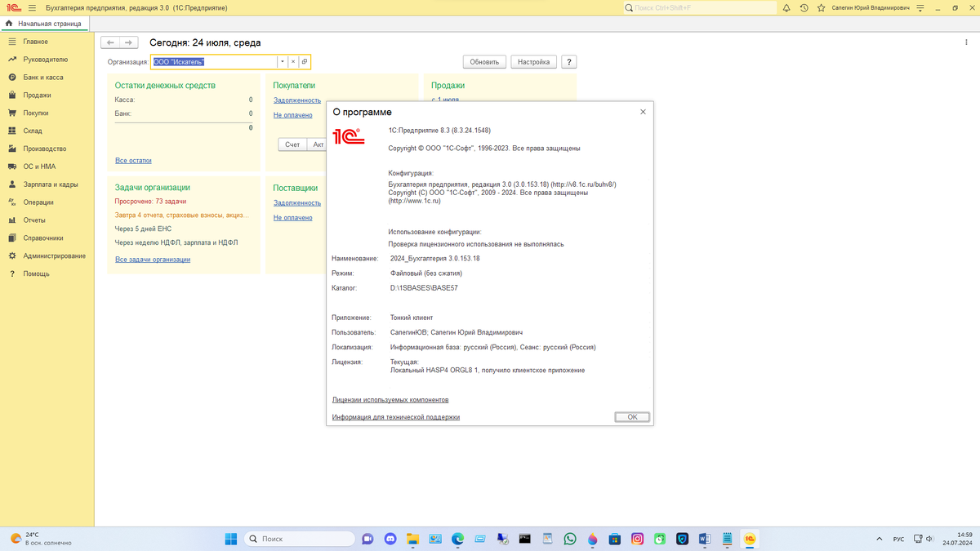This screenshot has height=551, width=980.
Task: Open Все остатки link
Action: [133, 161]
